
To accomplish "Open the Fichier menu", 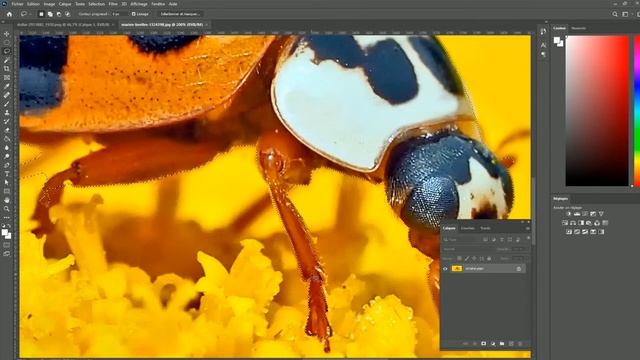I will [17, 4].
